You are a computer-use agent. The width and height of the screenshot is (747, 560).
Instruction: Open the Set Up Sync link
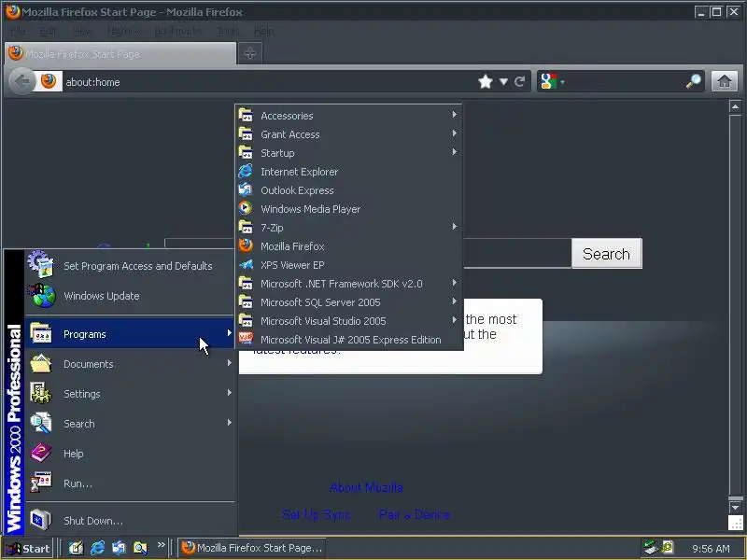(316, 514)
